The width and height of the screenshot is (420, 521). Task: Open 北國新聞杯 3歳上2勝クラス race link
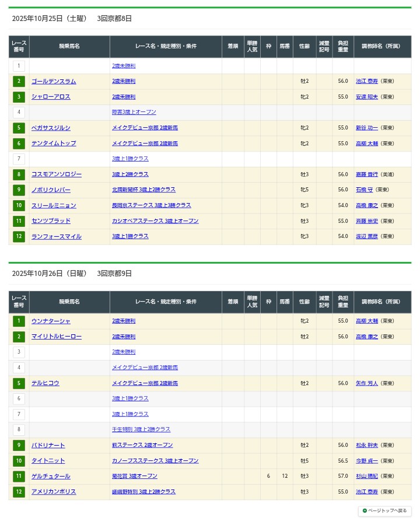tap(143, 190)
